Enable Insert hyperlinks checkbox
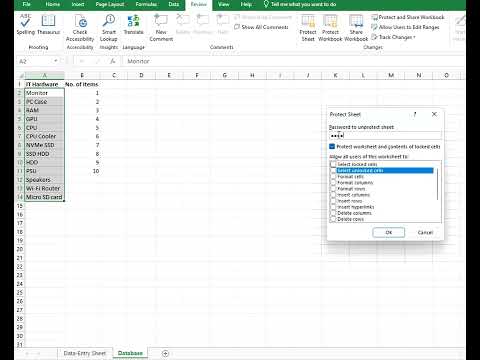This screenshot has height=360, width=480. coord(333,207)
